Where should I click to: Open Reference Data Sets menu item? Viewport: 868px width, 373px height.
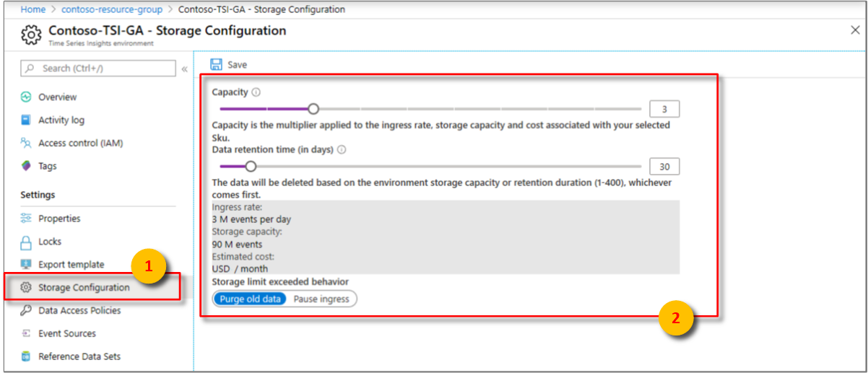tap(79, 356)
